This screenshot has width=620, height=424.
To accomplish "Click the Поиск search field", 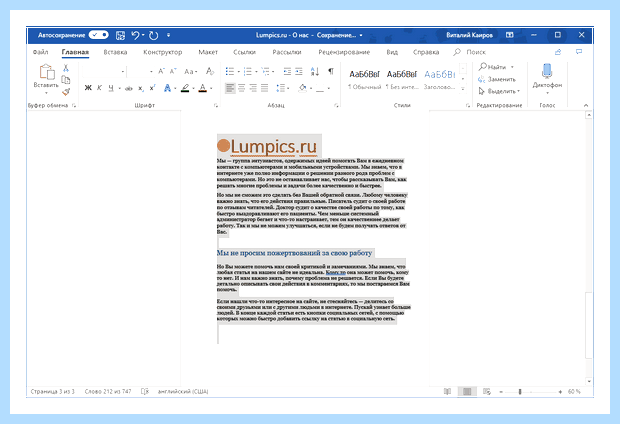I will 470,52.
